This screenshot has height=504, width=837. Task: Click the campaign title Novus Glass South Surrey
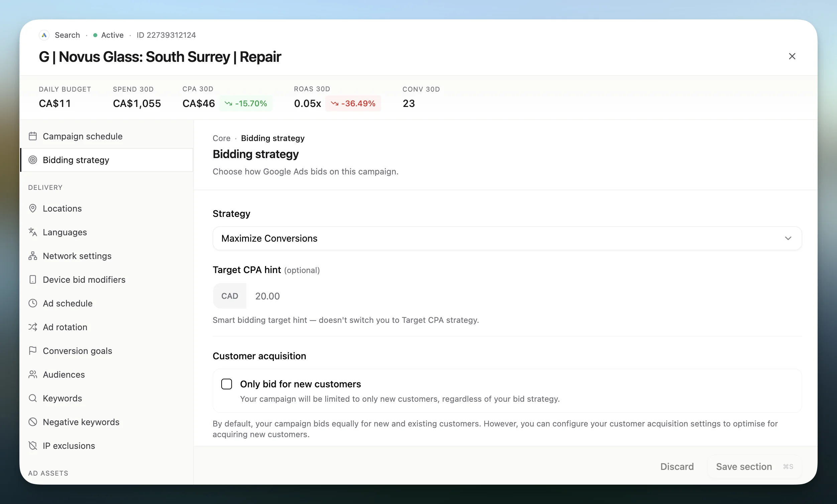click(x=160, y=57)
